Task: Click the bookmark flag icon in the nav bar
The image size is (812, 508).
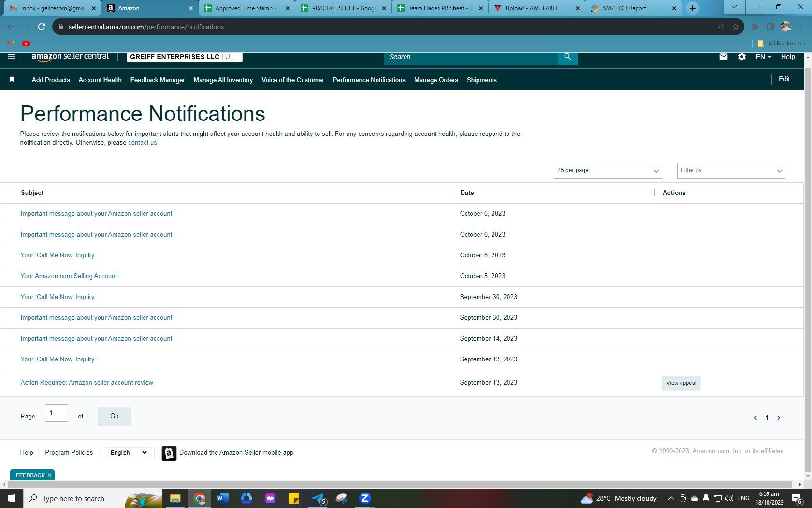Action: [12, 79]
